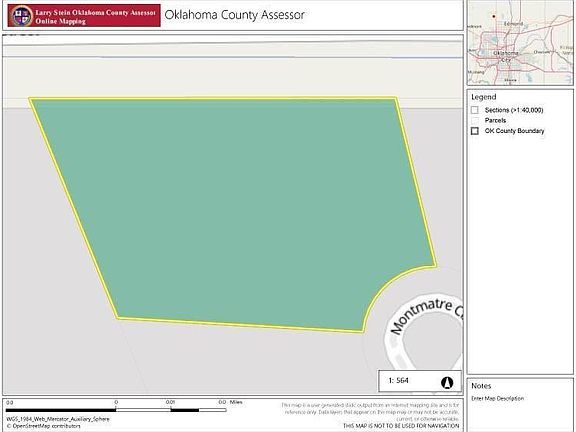Click the overview locator map thumbnail
Screen dimensions: 576x432
[520, 43]
